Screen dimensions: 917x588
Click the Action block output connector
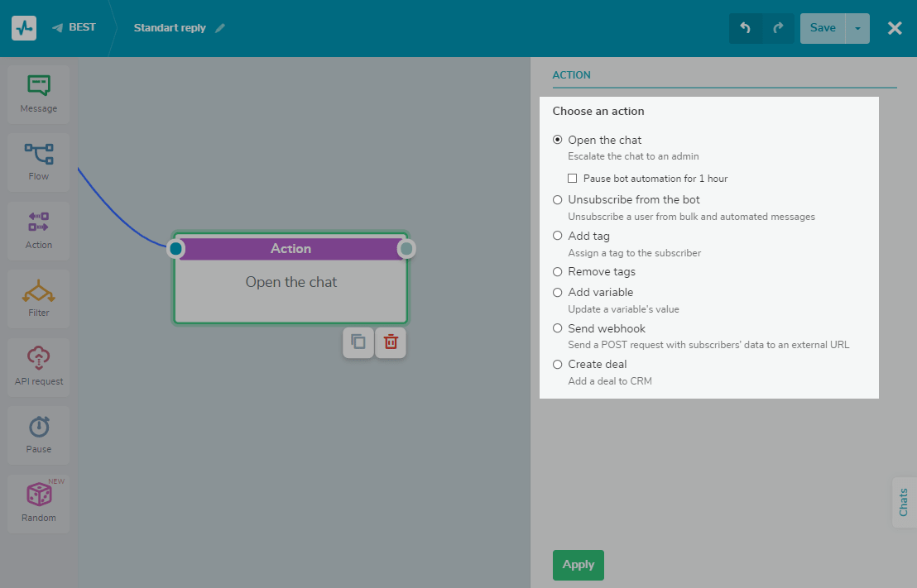tap(406, 249)
